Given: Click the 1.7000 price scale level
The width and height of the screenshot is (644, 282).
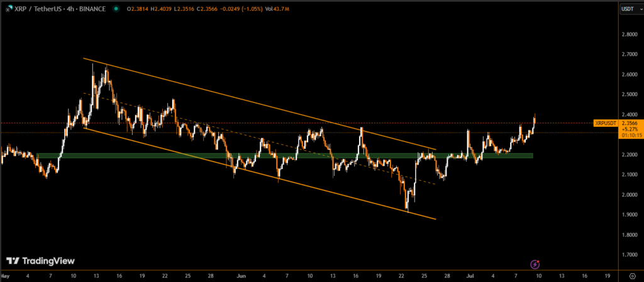Looking at the screenshot, I should tap(630, 254).
